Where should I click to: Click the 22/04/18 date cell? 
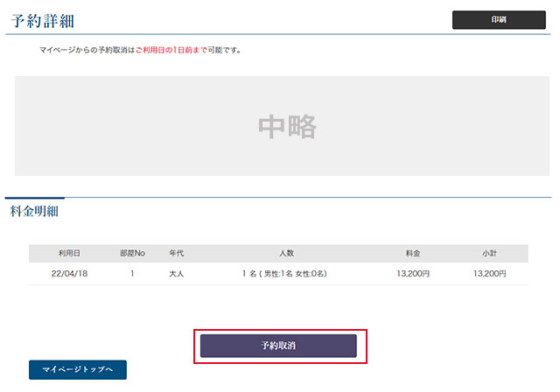[x=69, y=274]
